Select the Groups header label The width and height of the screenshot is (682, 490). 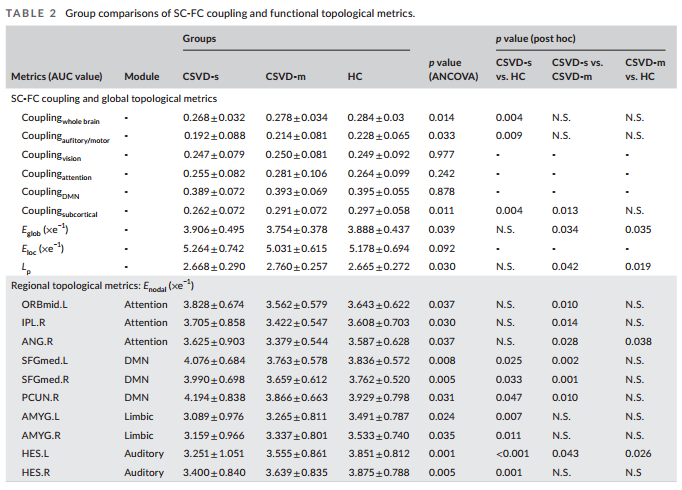[199, 38]
